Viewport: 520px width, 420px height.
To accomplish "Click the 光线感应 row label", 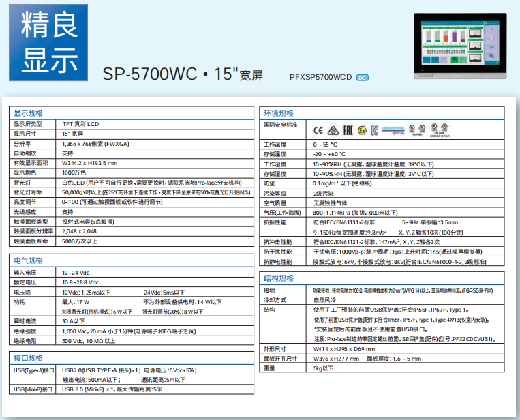I will click(x=25, y=212).
